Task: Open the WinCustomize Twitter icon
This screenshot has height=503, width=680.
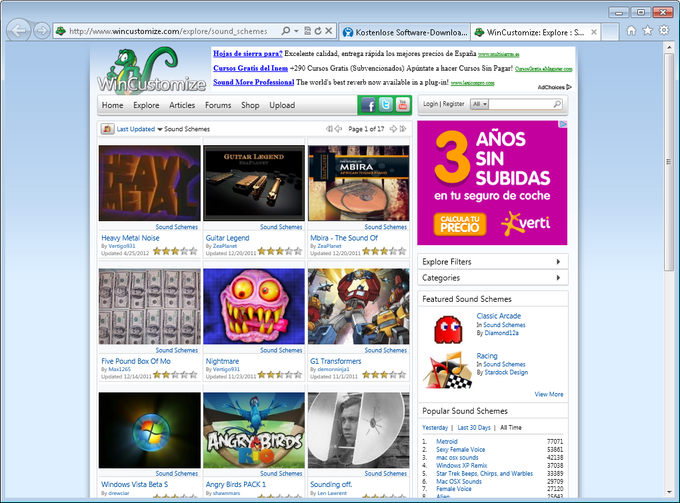Action: 385,105
